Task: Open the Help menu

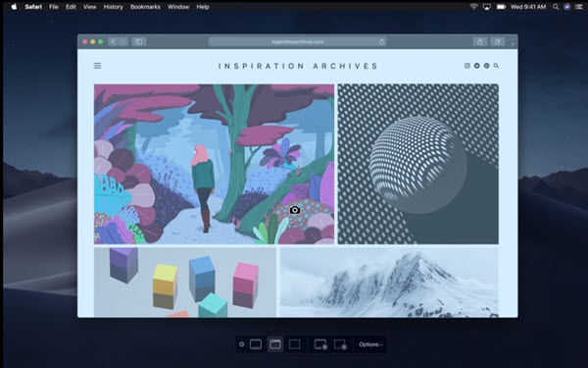Action: 203,7
